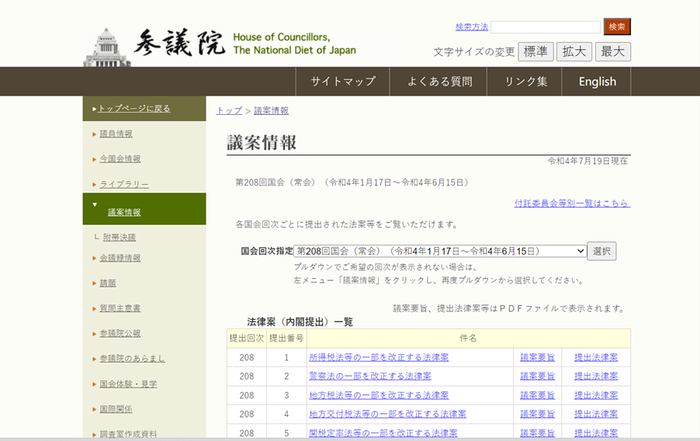
Task: Open 参議院公報 in the sidebar
Action: click(x=120, y=333)
